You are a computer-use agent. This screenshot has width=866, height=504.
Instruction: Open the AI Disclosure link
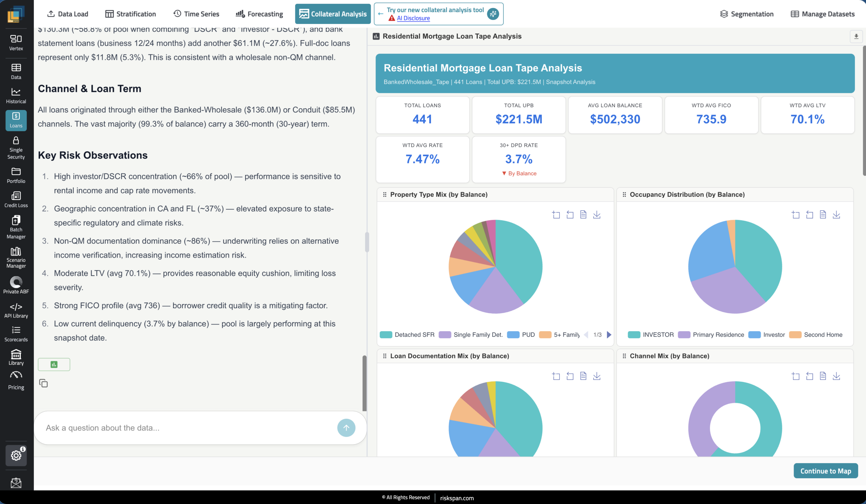(x=413, y=18)
